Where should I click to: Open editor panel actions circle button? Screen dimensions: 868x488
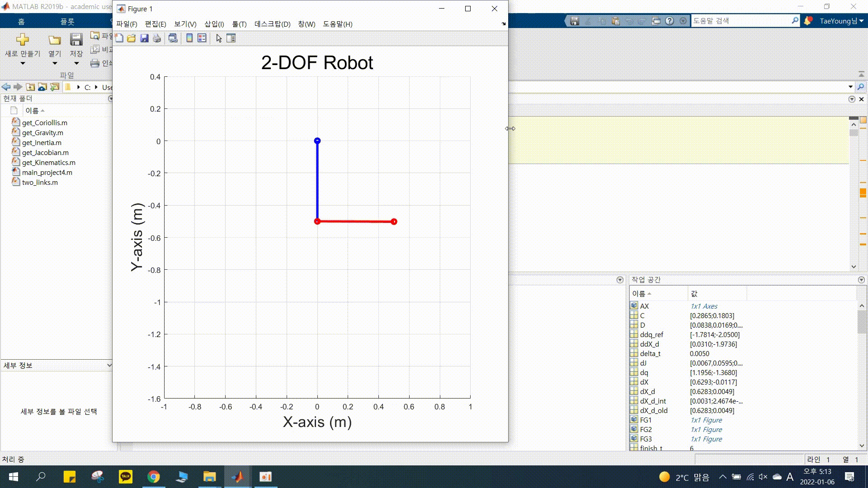[x=852, y=99]
